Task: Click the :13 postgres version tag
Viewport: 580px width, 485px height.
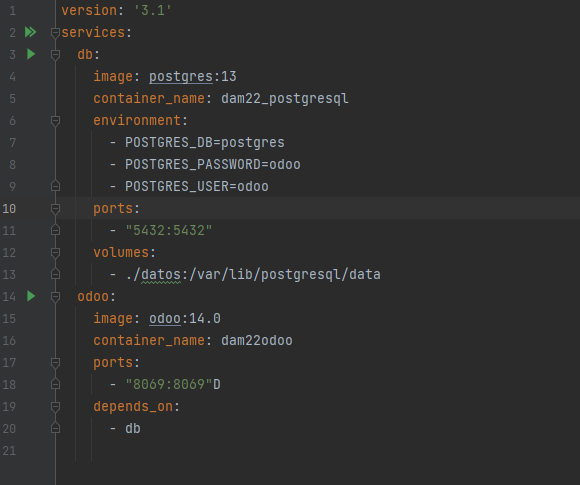Action: (x=225, y=77)
